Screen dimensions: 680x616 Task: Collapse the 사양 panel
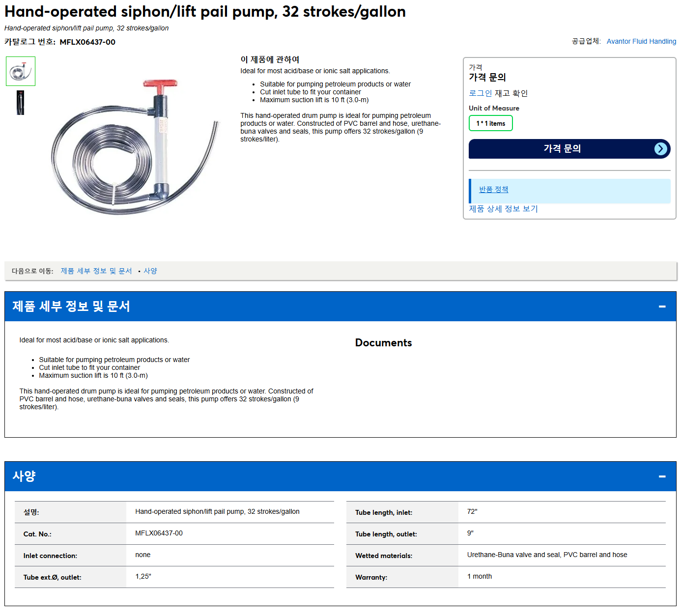[662, 476]
